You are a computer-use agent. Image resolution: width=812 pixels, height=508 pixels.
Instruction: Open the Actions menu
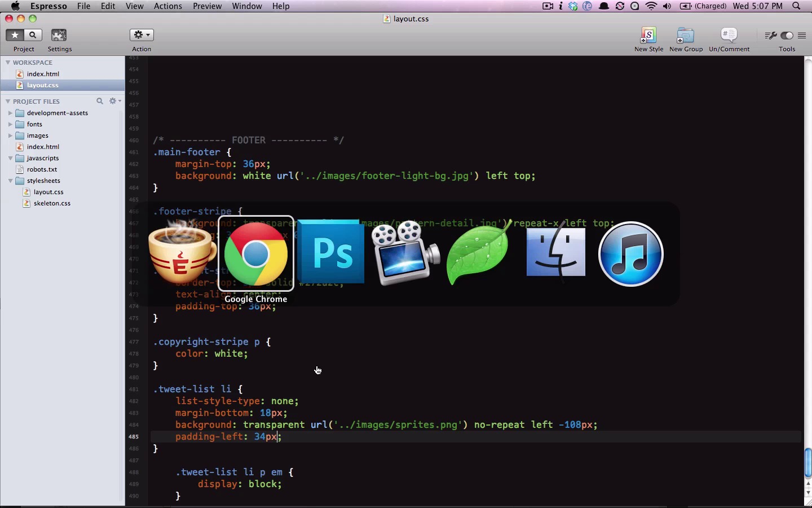click(167, 6)
